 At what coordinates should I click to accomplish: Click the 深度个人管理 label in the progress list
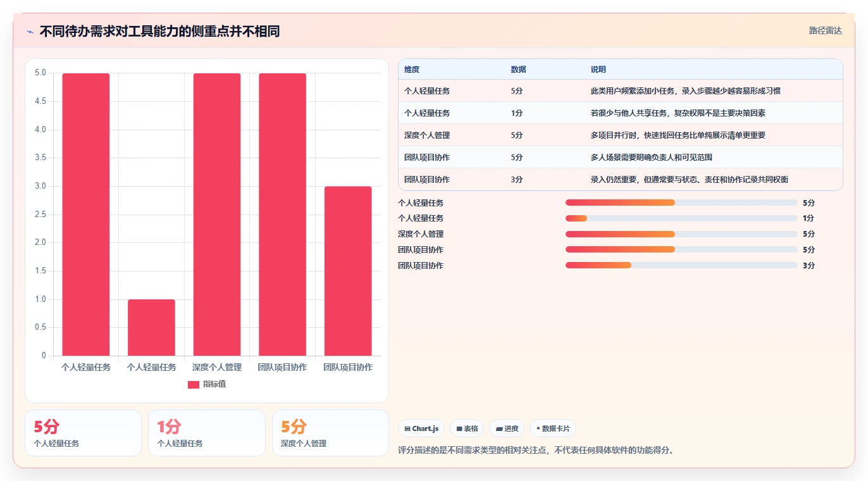pyautogui.click(x=421, y=234)
